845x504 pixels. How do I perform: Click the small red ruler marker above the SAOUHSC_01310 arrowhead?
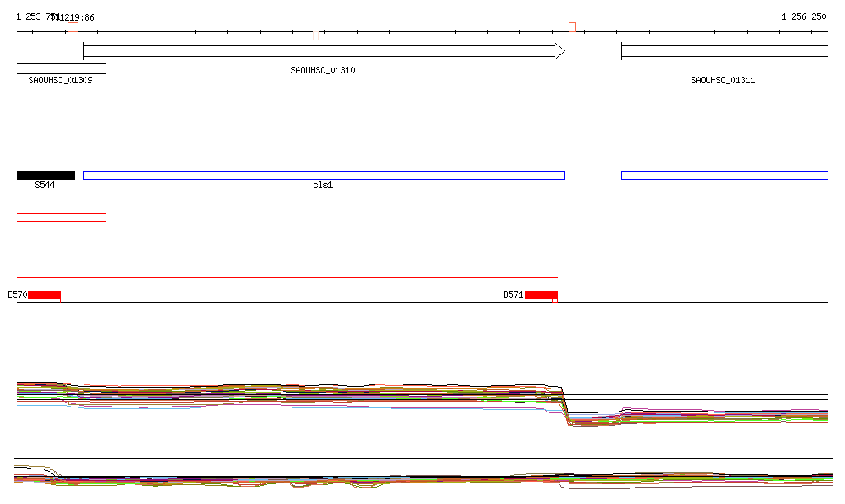pos(573,27)
